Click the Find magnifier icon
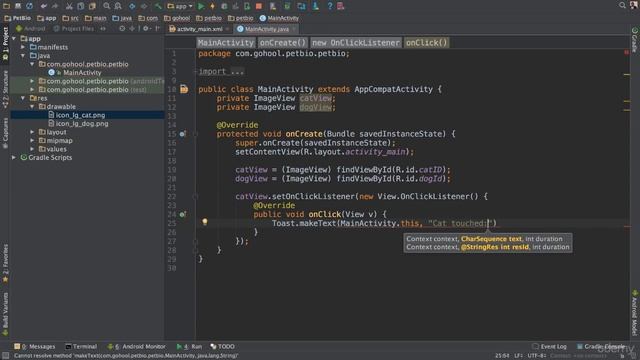The height and width of the screenshot is (360, 640). (x=107, y=6)
